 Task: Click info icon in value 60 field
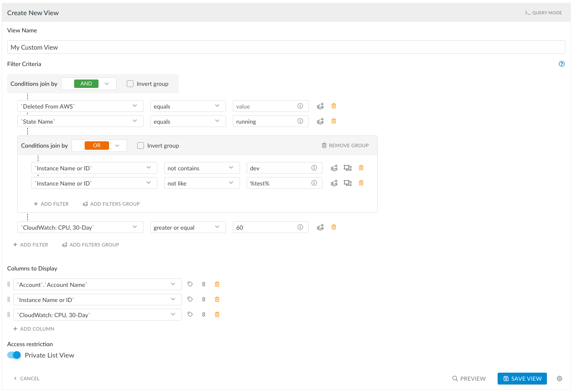(x=300, y=227)
